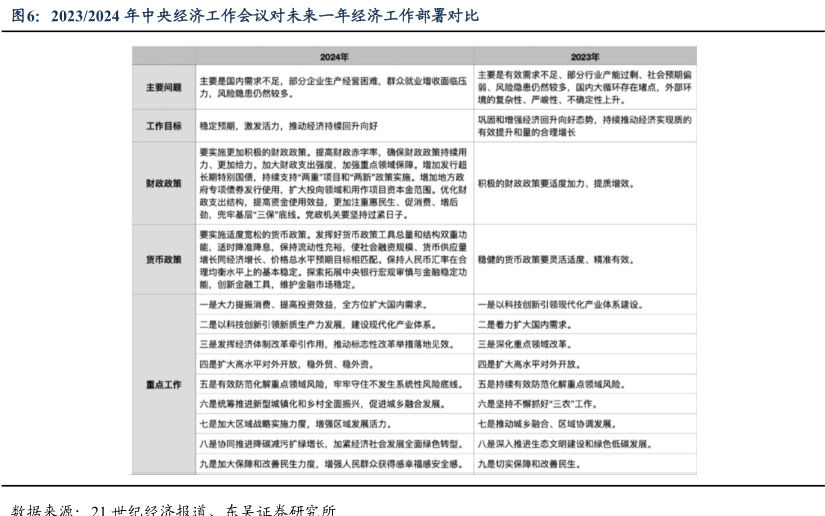Select the 2024年 column header
This screenshot has width=825, height=516.
coord(335,57)
